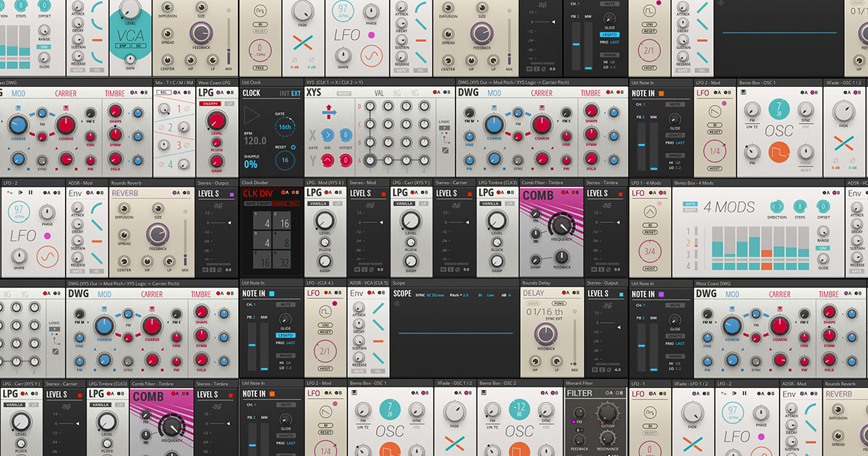Click the RESET button beside the XYS title
The height and width of the screenshot is (456, 868).
pyautogui.click(x=345, y=93)
